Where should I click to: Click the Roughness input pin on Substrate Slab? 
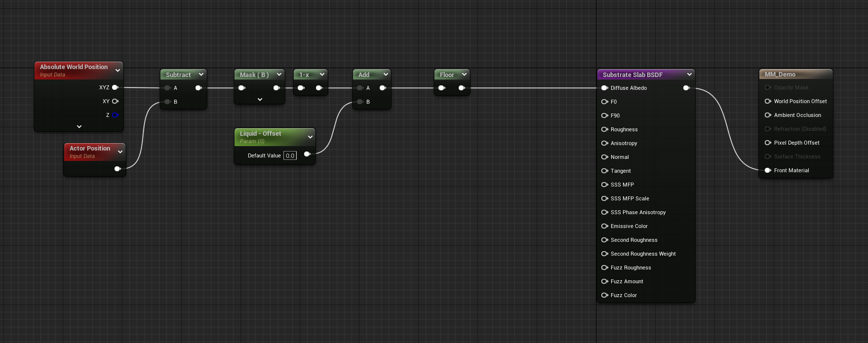point(604,129)
